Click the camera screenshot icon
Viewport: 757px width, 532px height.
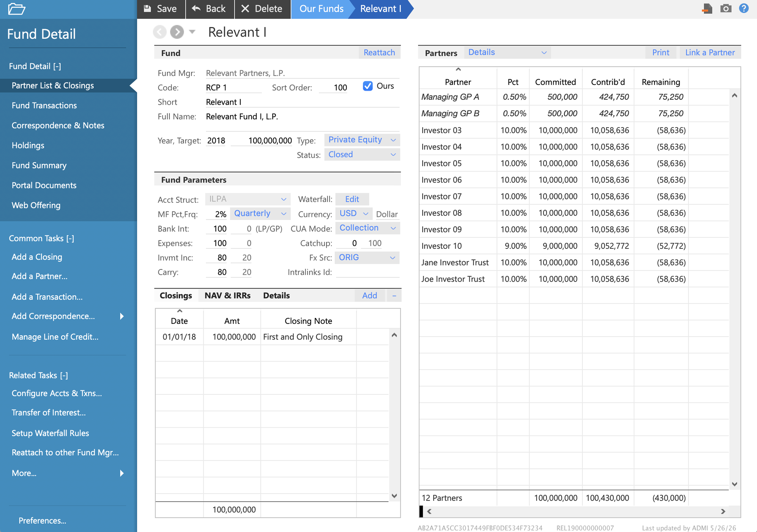(726, 8)
